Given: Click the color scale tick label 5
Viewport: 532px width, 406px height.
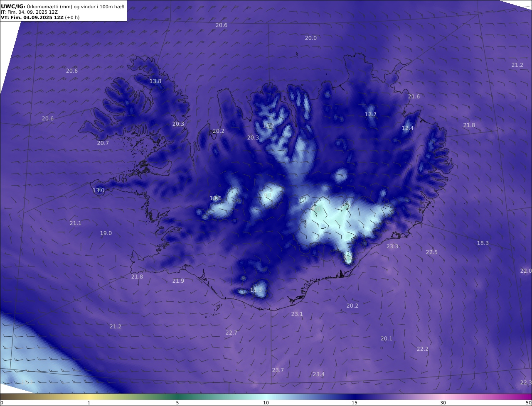Looking at the screenshot, I should click(x=177, y=403).
